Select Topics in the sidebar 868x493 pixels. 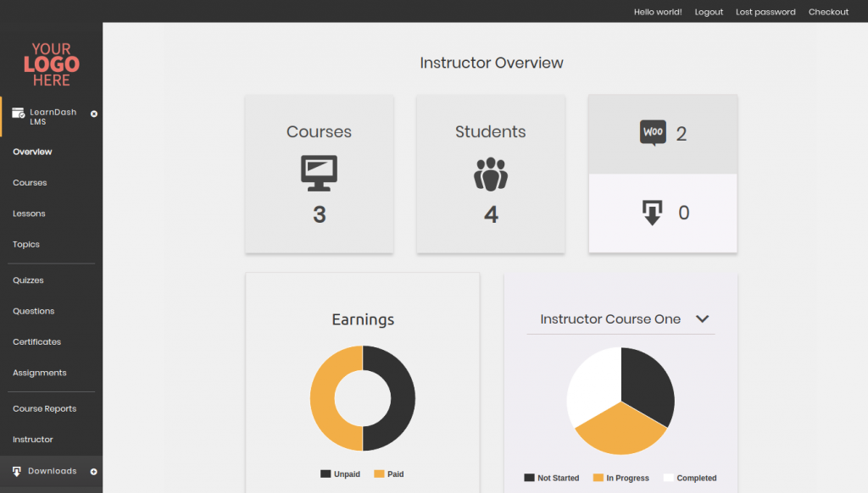[26, 244]
